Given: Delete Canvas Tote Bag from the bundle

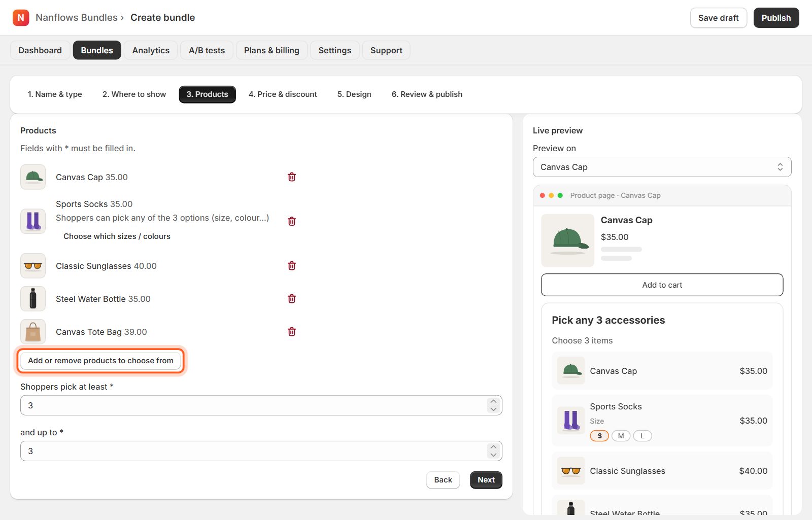Looking at the screenshot, I should click(x=292, y=332).
